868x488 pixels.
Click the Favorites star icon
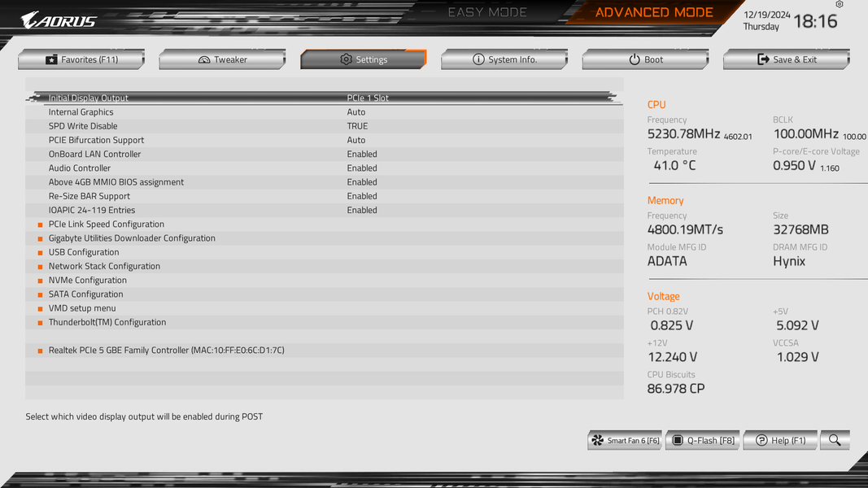51,59
